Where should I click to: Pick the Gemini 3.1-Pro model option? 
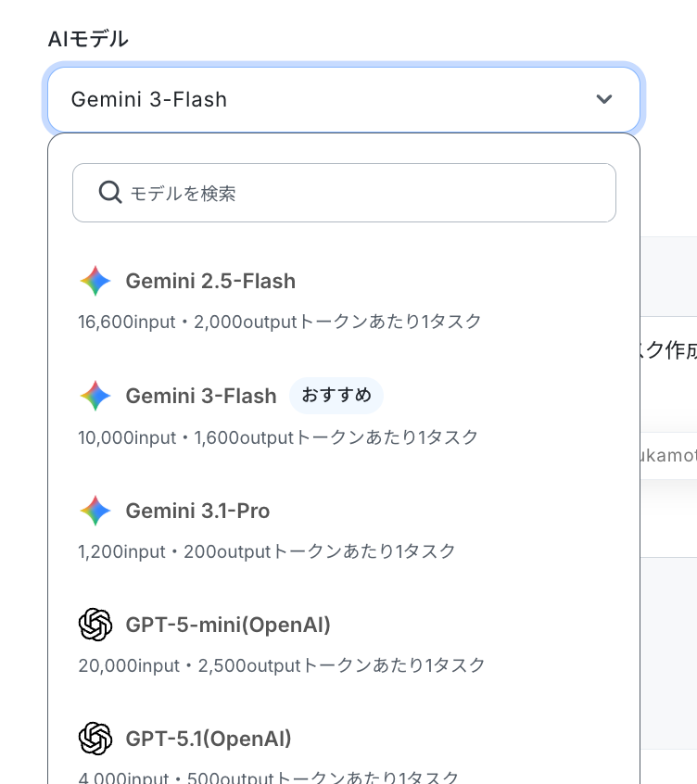pos(344,528)
